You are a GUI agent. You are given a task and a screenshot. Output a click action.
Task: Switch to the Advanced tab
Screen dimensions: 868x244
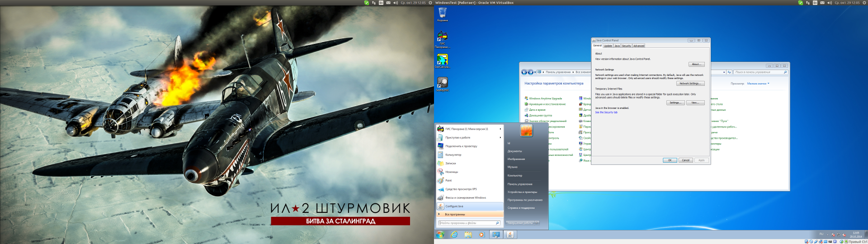[x=639, y=46]
